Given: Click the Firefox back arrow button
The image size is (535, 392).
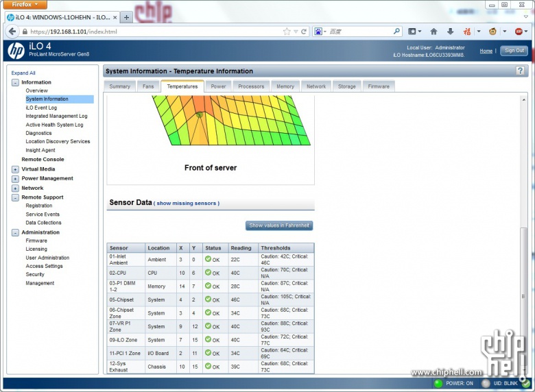Looking at the screenshot, I should point(12,32).
